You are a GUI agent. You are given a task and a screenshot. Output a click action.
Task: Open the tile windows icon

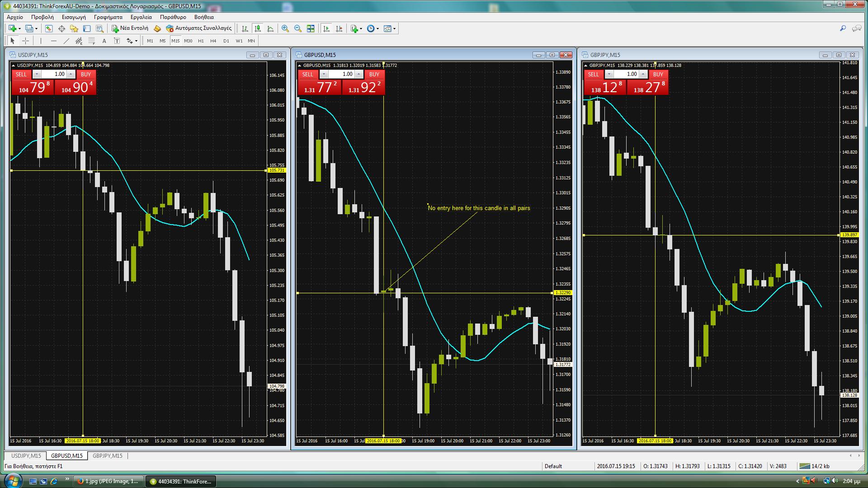tap(311, 28)
